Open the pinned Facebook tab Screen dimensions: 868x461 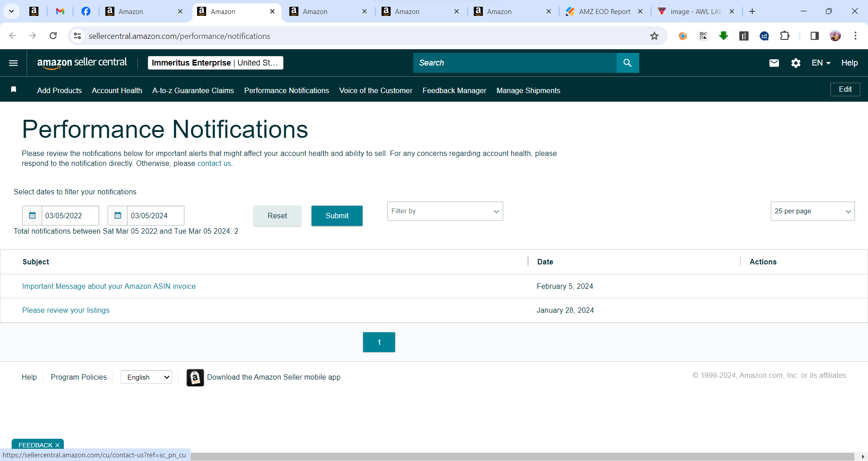[85, 11]
